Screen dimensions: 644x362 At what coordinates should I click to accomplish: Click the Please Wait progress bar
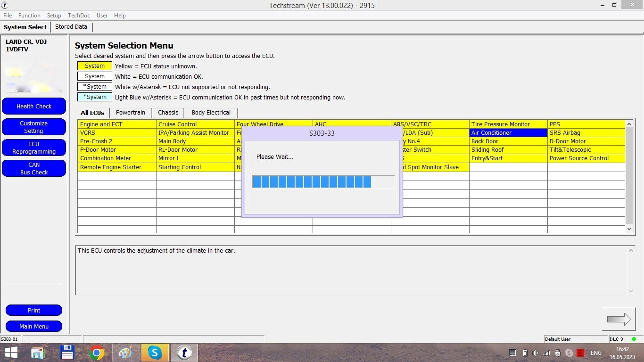point(323,181)
